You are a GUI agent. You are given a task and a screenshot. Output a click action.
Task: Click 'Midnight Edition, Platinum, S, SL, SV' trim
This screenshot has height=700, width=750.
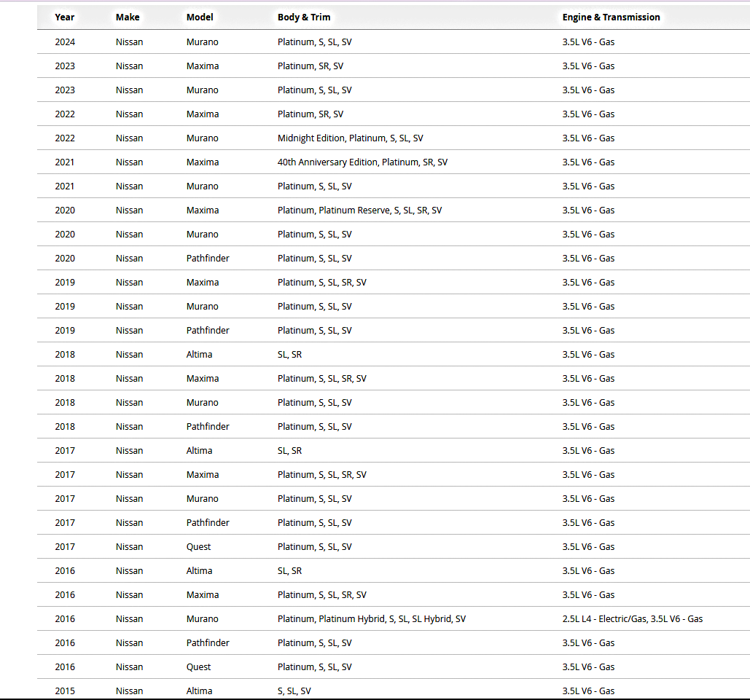pyautogui.click(x=351, y=138)
